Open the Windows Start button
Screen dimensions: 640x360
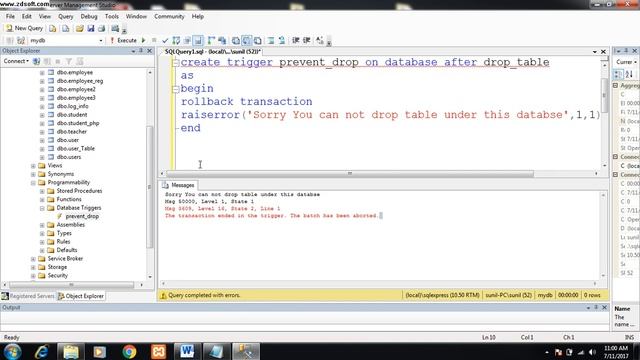coord(12,351)
